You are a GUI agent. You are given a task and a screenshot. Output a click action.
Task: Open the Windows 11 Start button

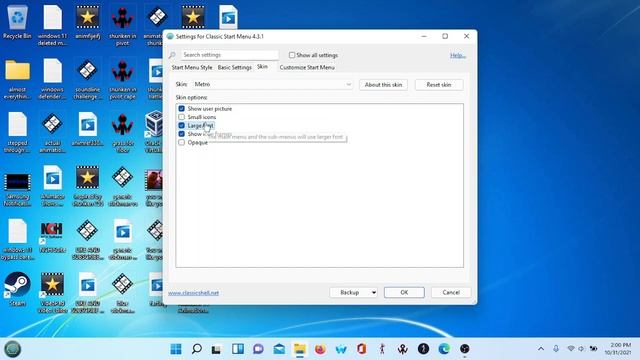pos(176,349)
